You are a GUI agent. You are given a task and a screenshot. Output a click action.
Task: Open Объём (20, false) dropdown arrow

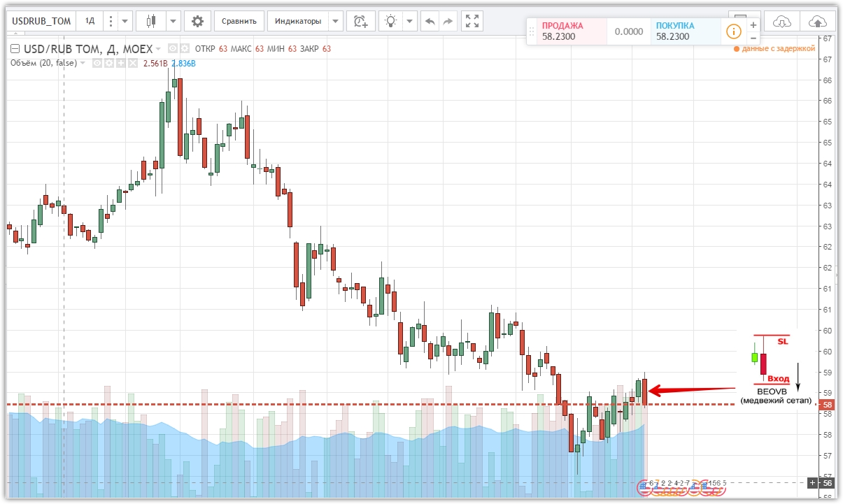click(x=83, y=63)
